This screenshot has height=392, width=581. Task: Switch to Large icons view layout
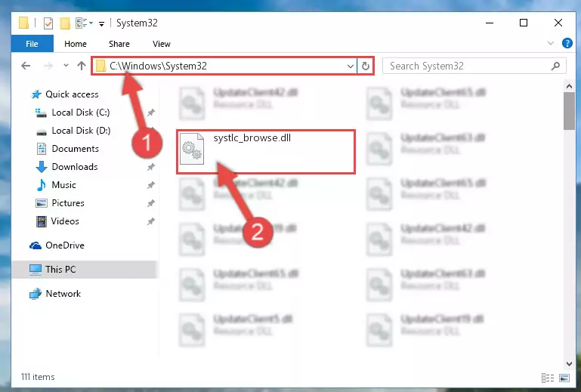tap(564, 378)
